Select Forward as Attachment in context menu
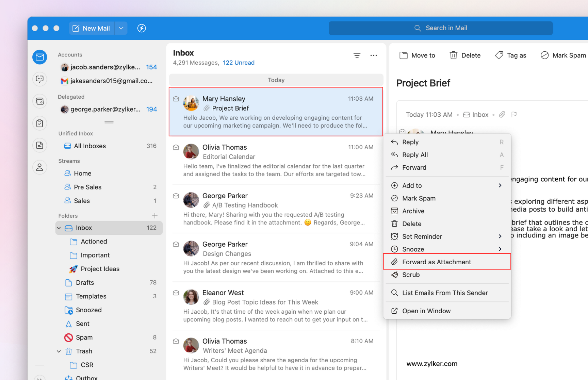 tap(447, 262)
